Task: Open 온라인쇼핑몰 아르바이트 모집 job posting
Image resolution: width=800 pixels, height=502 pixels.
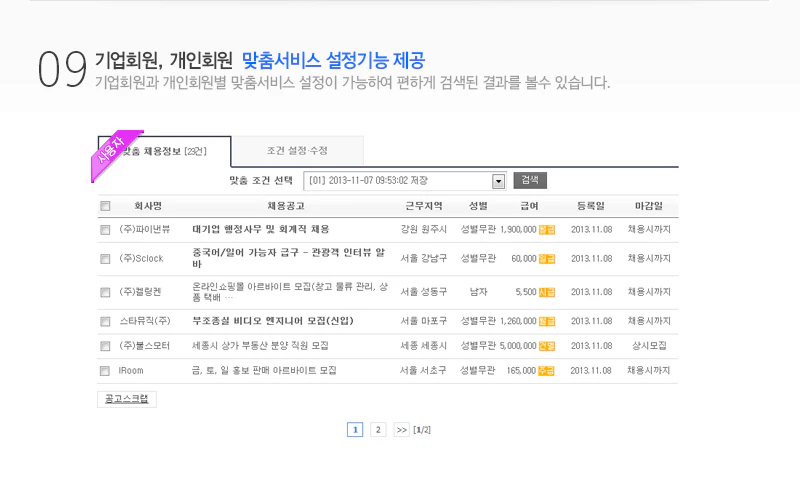Action: pos(290,292)
